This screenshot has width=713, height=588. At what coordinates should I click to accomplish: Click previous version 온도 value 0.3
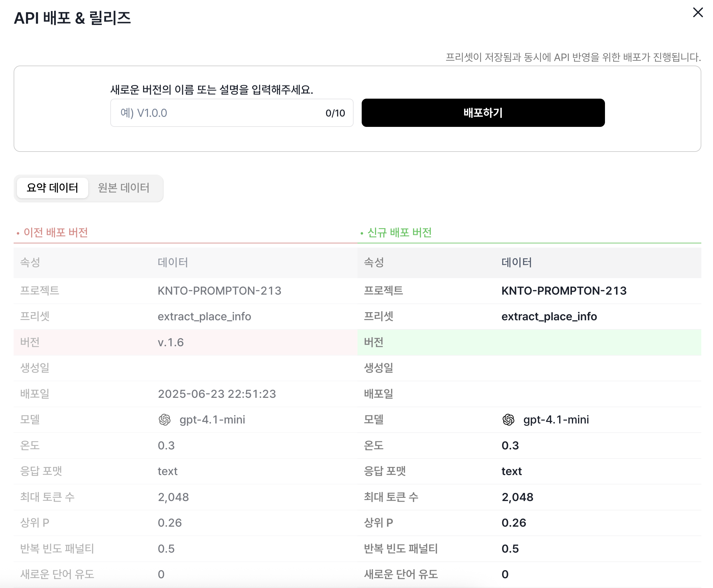click(166, 446)
